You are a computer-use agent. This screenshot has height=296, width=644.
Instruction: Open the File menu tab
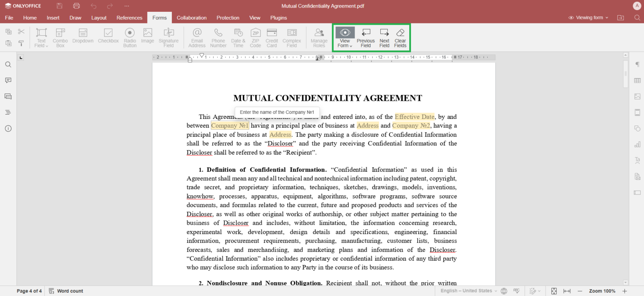pyautogui.click(x=9, y=18)
